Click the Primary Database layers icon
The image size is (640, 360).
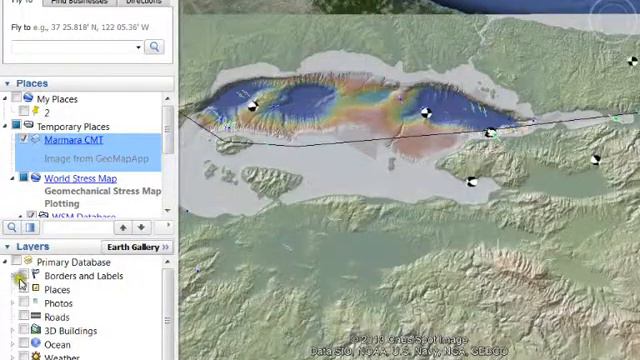(28, 260)
